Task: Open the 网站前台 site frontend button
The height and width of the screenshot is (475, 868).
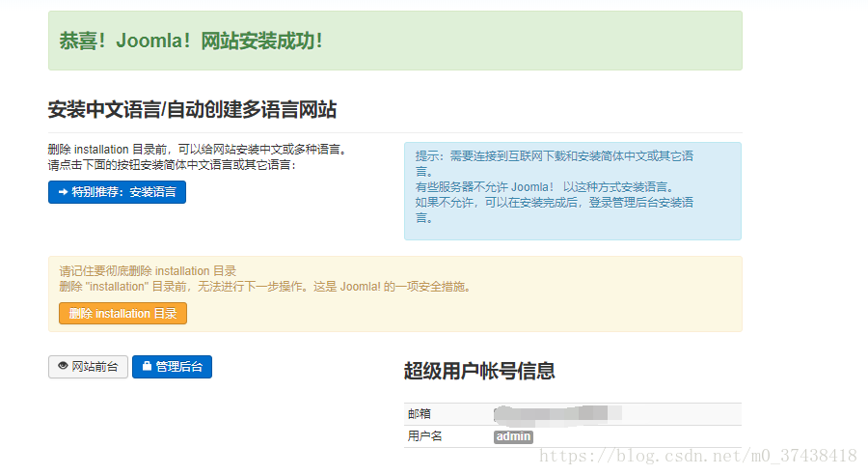Action: (88, 366)
